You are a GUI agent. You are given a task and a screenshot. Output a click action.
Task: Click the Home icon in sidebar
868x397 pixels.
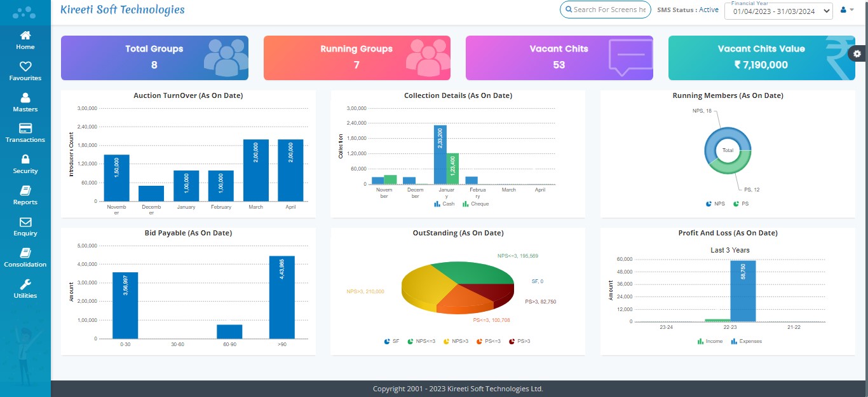(25, 36)
